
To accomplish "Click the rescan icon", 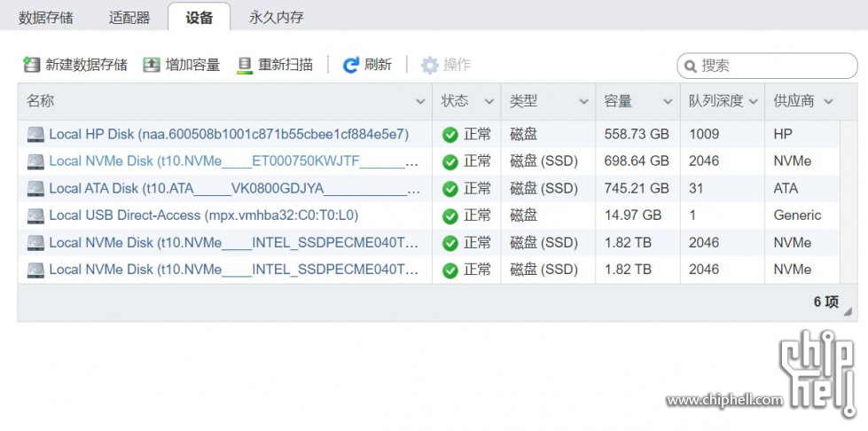I will click(244, 65).
